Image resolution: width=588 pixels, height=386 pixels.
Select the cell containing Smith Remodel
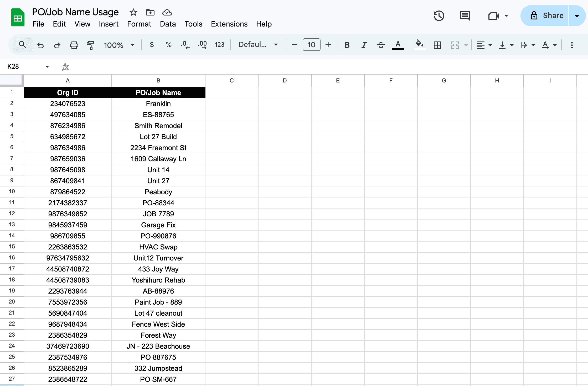[158, 126]
